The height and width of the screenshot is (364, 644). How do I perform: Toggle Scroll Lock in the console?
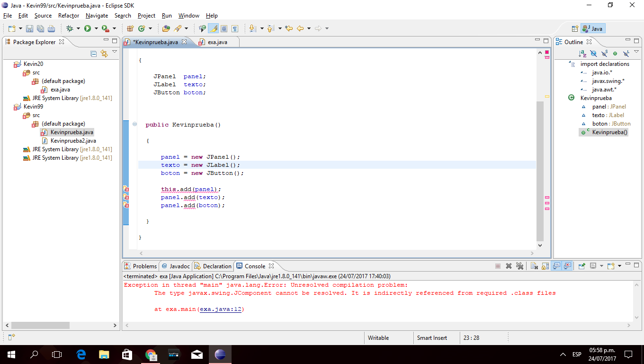pos(545,266)
